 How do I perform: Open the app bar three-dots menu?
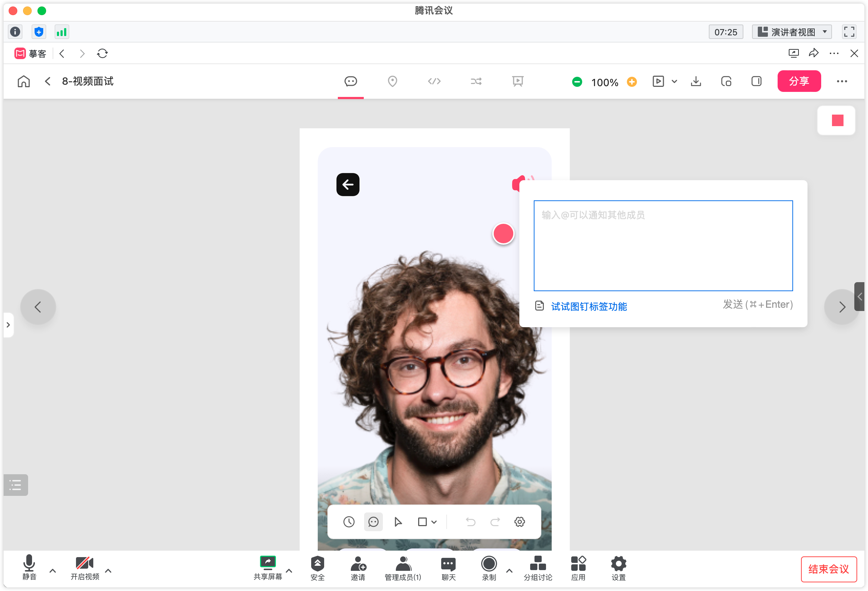coord(834,53)
